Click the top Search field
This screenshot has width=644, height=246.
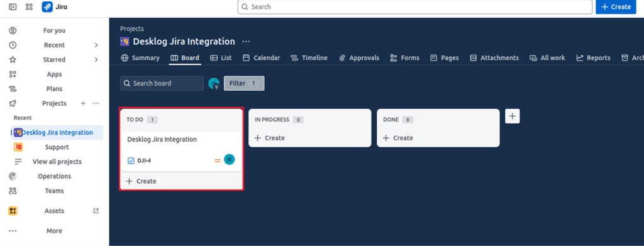point(415,7)
